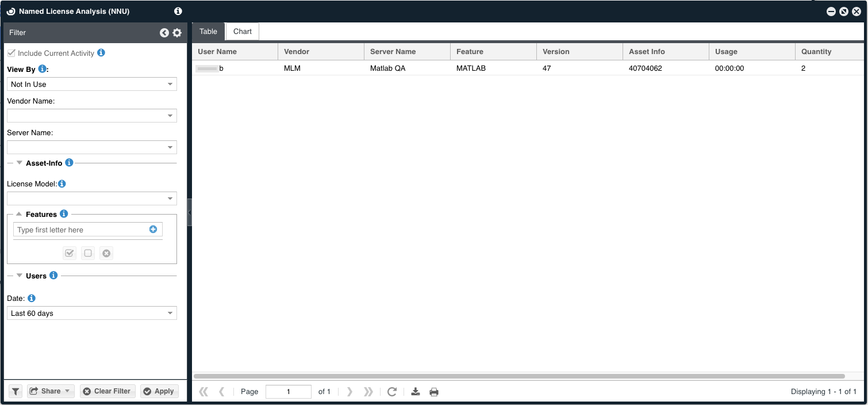Open the View By dropdown
The image size is (868, 405).
[x=92, y=84]
